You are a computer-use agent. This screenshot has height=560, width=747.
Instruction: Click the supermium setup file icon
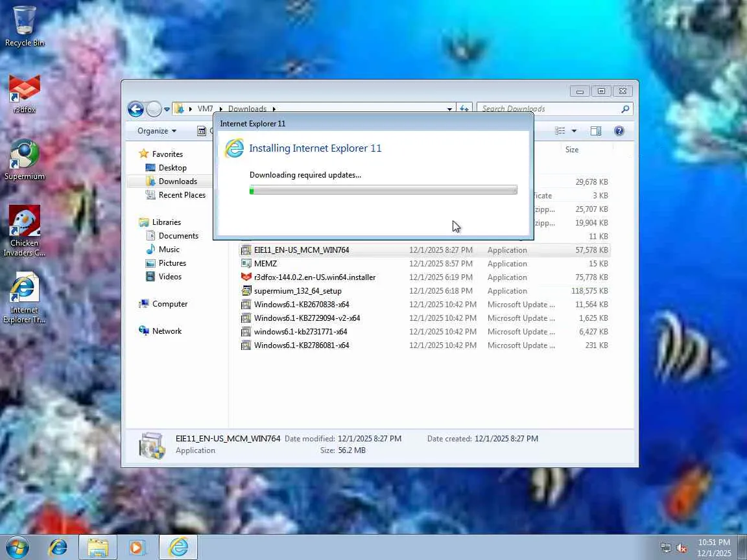click(x=246, y=290)
